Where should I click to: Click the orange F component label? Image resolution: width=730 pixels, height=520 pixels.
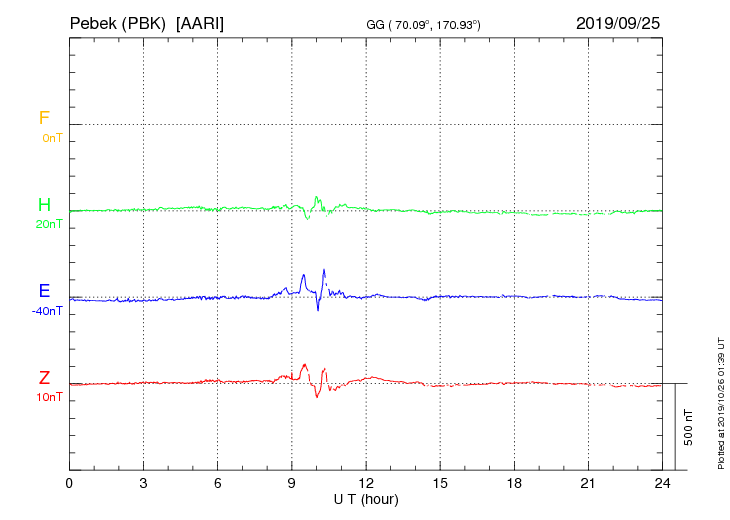44,118
